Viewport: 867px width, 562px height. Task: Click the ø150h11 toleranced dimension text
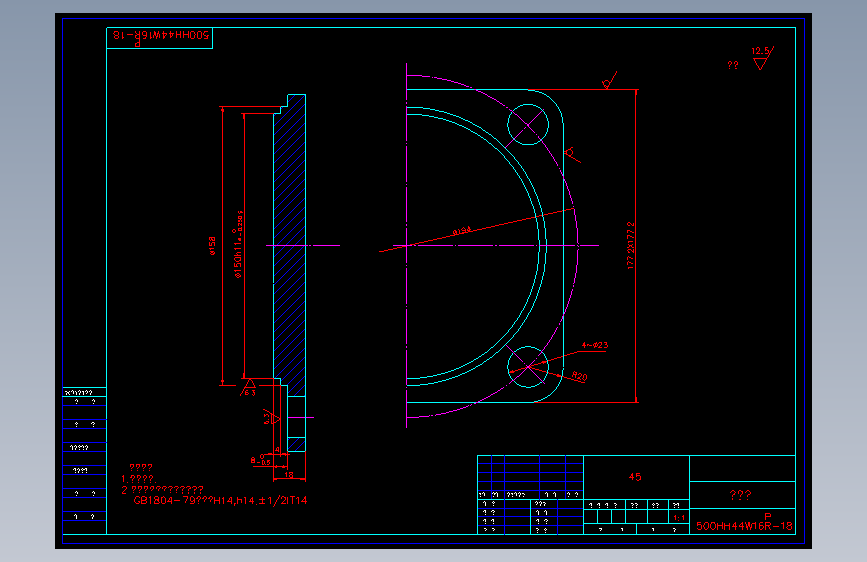click(x=239, y=244)
